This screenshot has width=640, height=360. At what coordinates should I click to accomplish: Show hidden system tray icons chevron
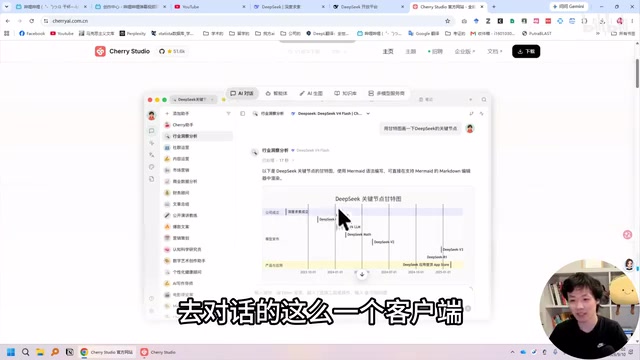(512, 352)
